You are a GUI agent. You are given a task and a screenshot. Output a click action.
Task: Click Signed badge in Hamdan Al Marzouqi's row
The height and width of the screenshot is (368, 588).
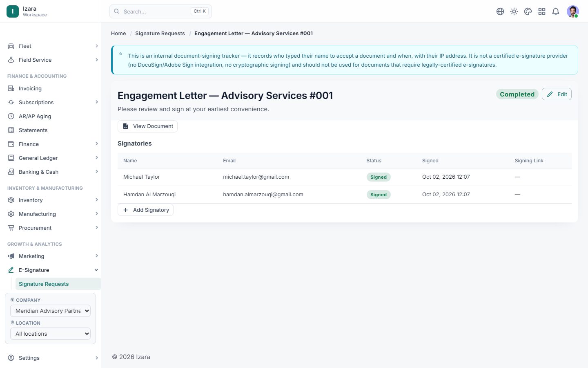379,195
